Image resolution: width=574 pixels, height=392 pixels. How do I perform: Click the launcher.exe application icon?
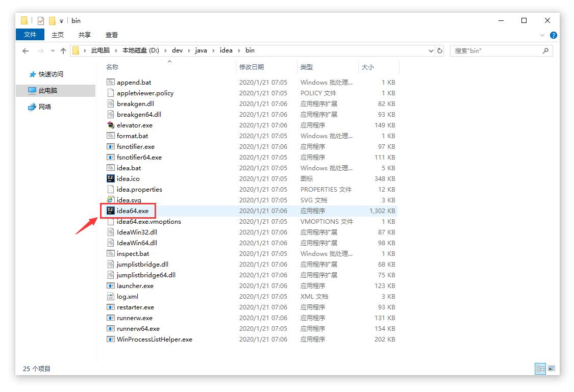pos(111,285)
